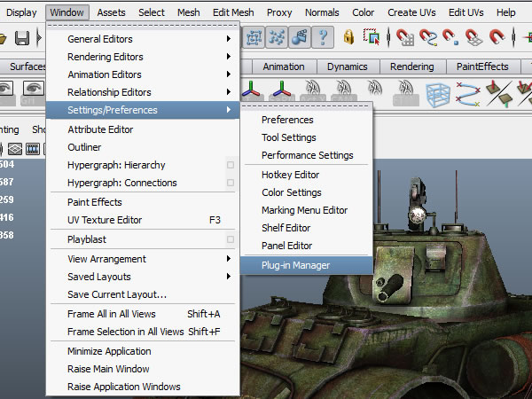Open the Create UVs menu

(x=411, y=12)
